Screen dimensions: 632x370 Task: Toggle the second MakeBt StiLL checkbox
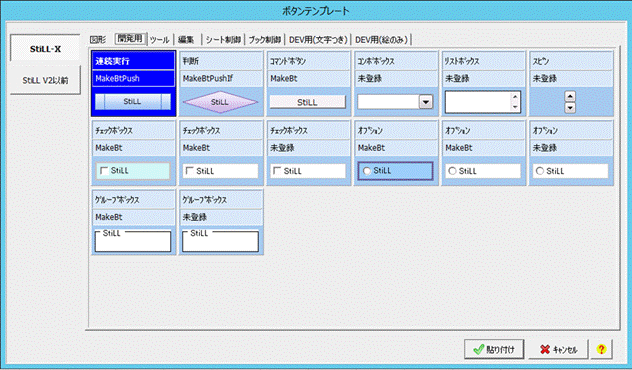point(189,171)
